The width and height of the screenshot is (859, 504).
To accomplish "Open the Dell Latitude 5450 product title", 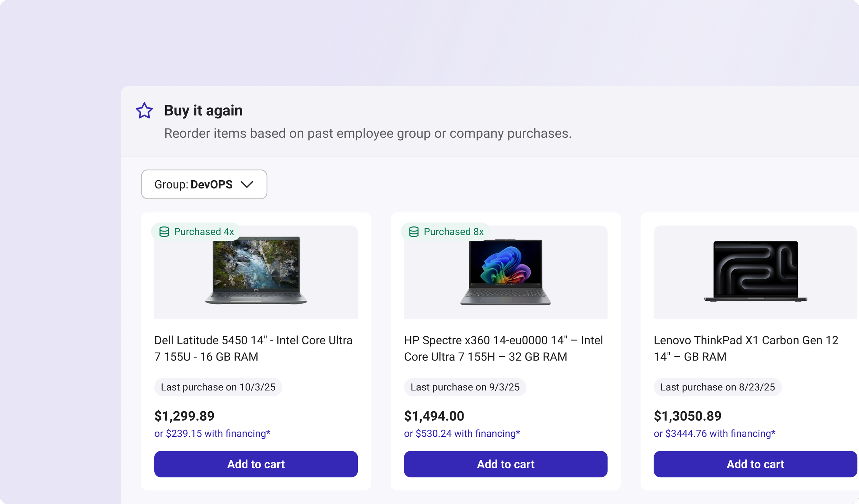I will tap(253, 348).
